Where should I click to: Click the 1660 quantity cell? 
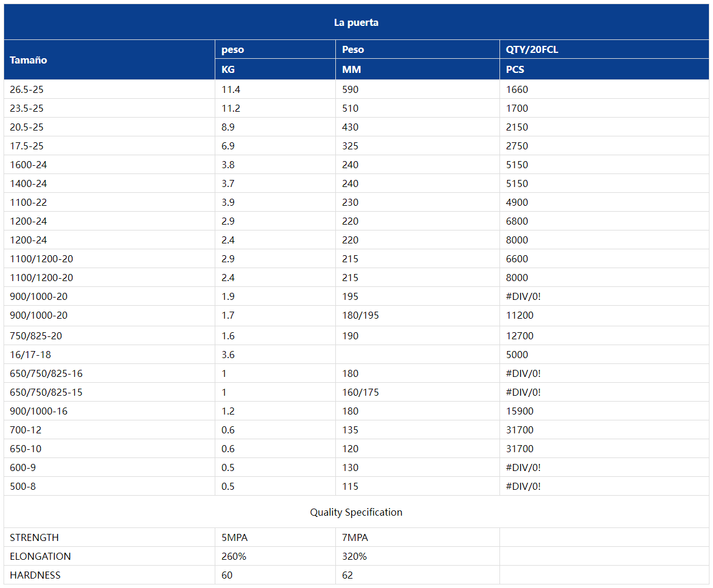pos(517,89)
